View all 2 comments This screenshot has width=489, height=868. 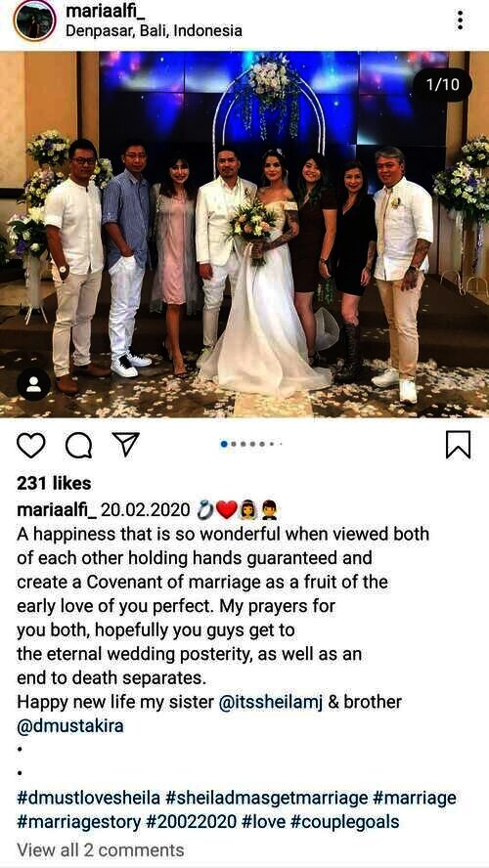point(100,849)
